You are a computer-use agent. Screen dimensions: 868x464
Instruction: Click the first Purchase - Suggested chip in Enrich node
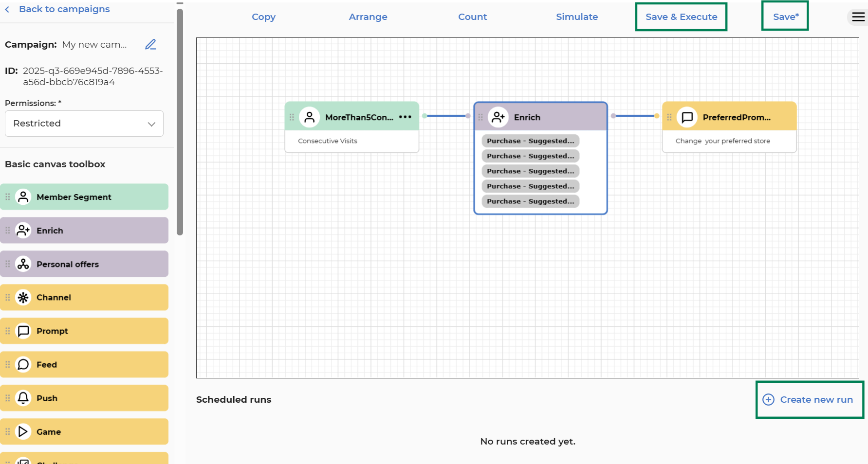pyautogui.click(x=531, y=141)
